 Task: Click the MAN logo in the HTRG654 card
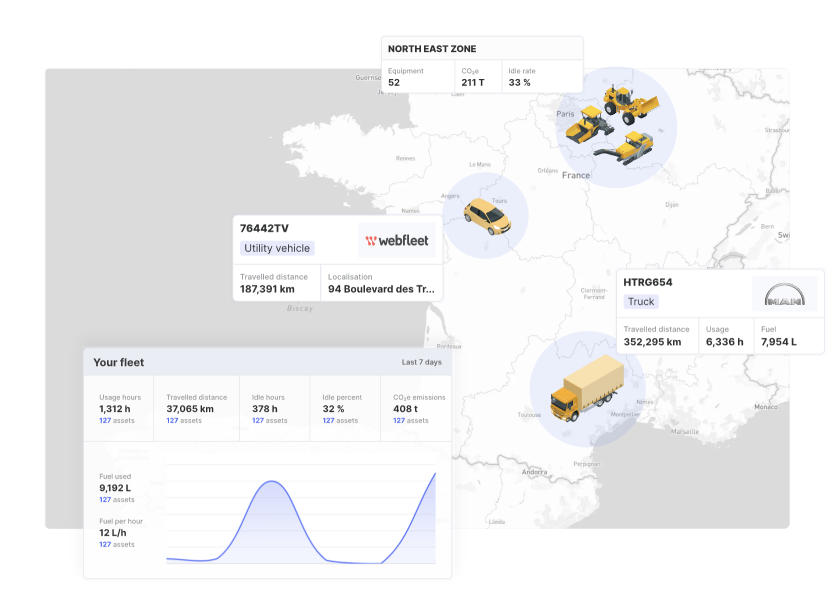[x=783, y=294]
